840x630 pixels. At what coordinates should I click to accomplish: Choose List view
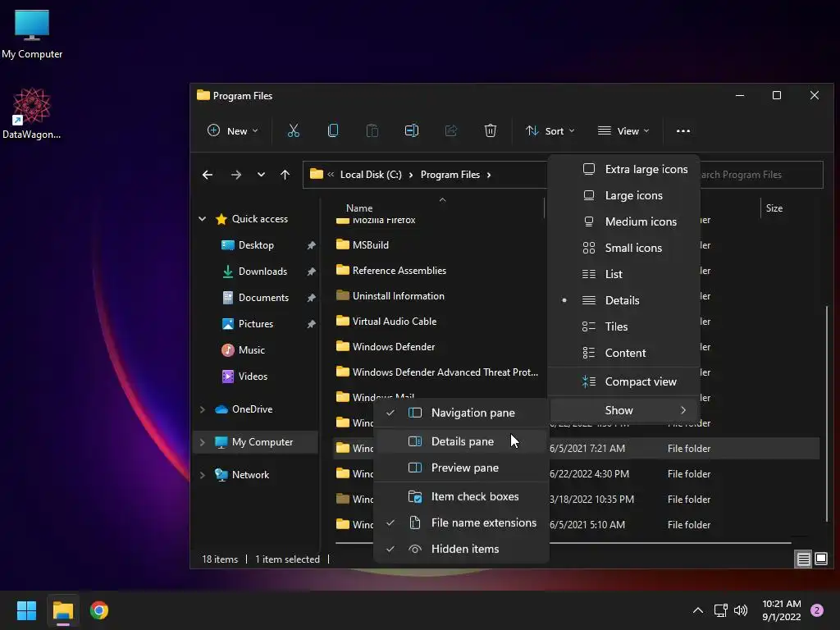click(624, 274)
